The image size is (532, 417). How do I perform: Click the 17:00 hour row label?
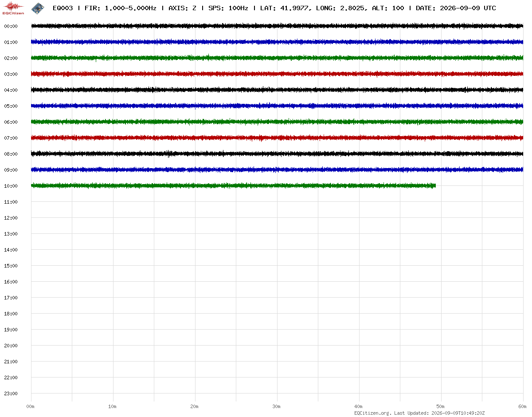point(11,298)
